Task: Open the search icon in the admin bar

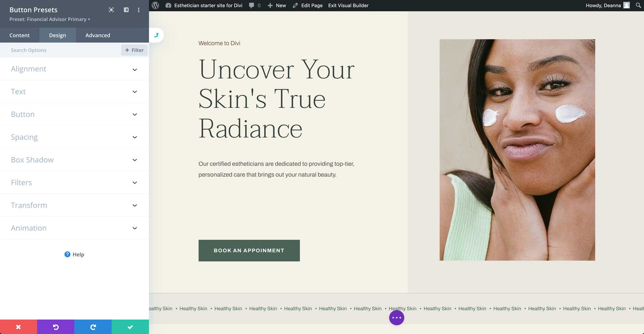Action: (x=638, y=5)
